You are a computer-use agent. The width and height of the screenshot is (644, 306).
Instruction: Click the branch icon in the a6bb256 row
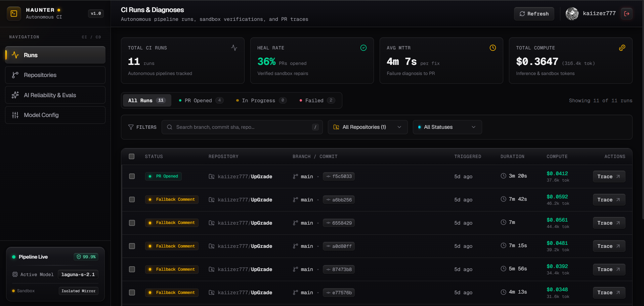(295, 200)
